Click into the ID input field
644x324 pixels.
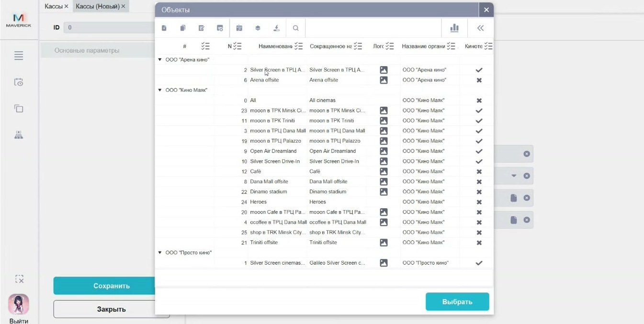click(109, 28)
